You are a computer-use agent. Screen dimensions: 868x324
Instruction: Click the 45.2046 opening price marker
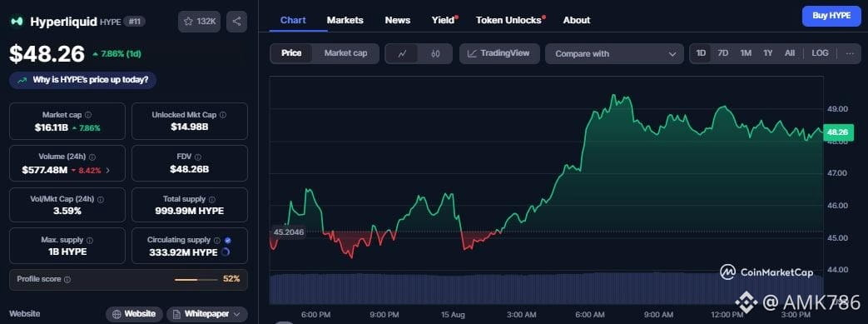click(x=289, y=232)
